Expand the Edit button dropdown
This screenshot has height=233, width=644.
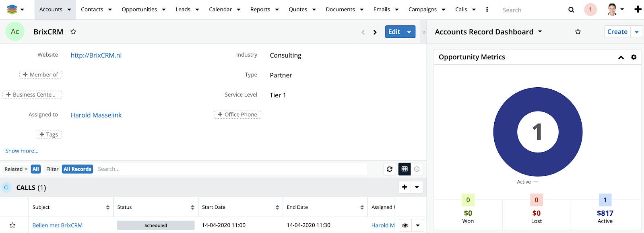[409, 32]
